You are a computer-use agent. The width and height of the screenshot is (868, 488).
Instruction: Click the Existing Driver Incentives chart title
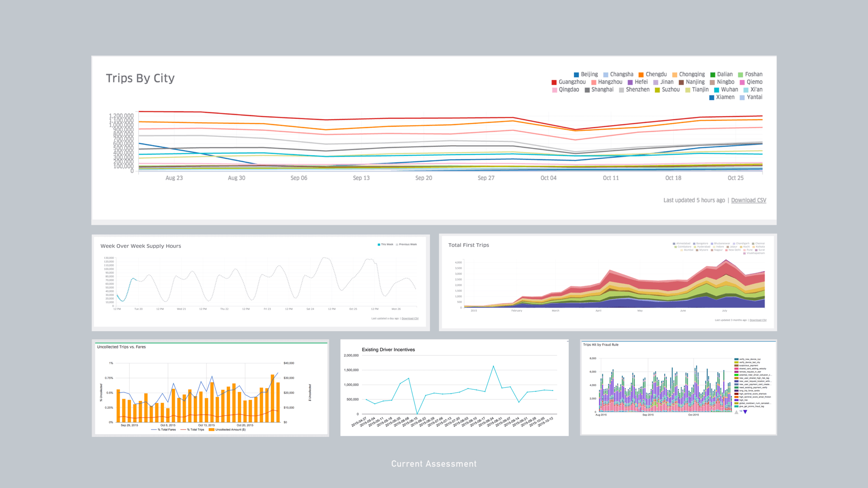pyautogui.click(x=388, y=349)
